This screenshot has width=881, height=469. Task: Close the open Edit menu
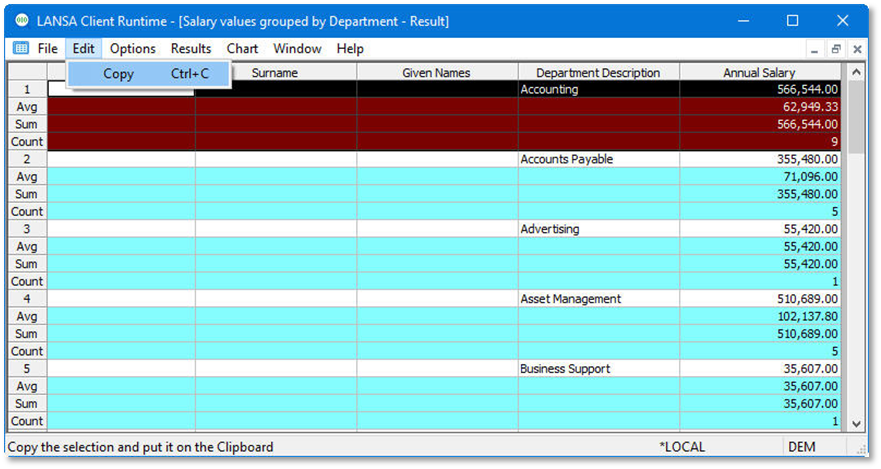83,49
